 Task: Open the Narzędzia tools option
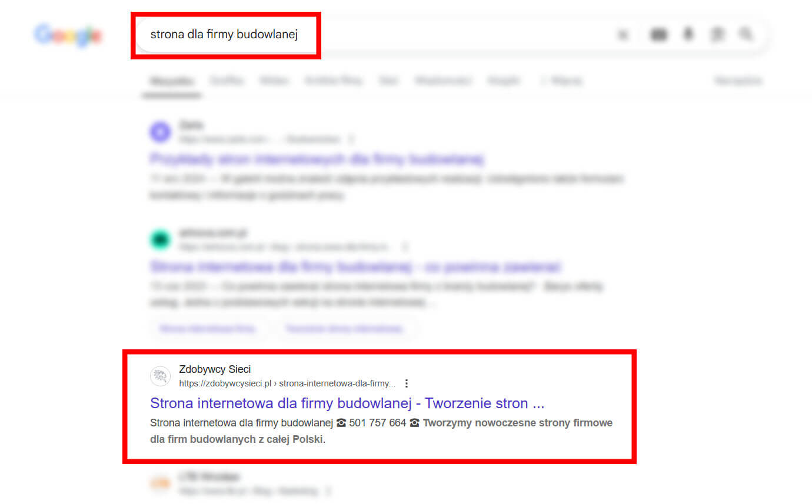point(738,81)
